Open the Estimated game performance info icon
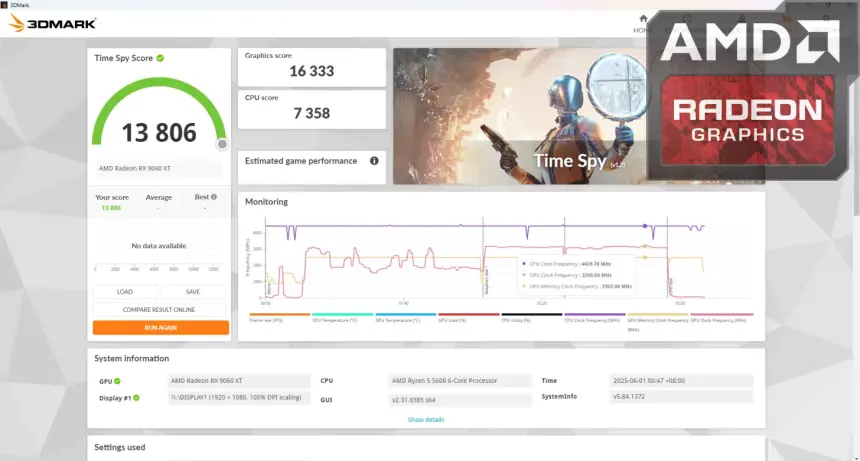The height and width of the screenshot is (461, 860). [x=374, y=160]
